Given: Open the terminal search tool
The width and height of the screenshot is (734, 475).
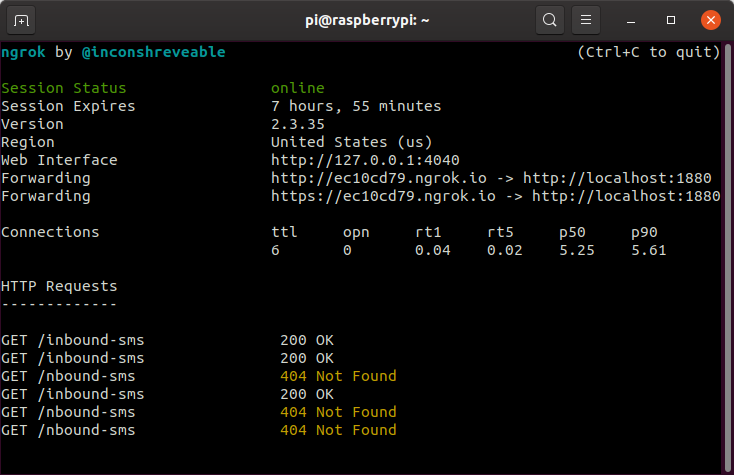Looking at the screenshot, I should tap(550, 20).
